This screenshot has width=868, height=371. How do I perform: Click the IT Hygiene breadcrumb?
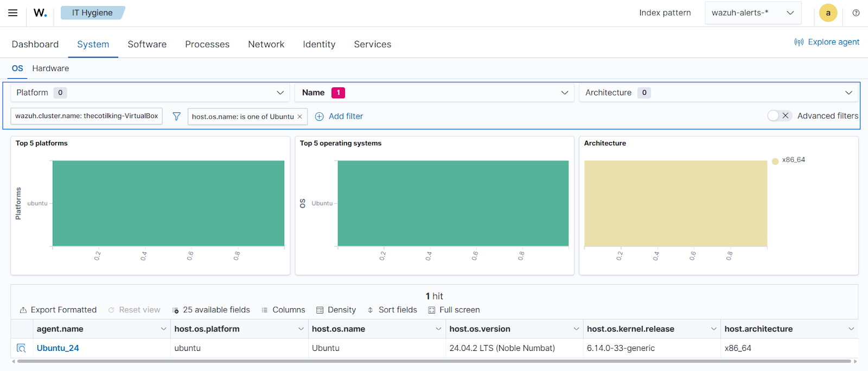coord(93,12)
